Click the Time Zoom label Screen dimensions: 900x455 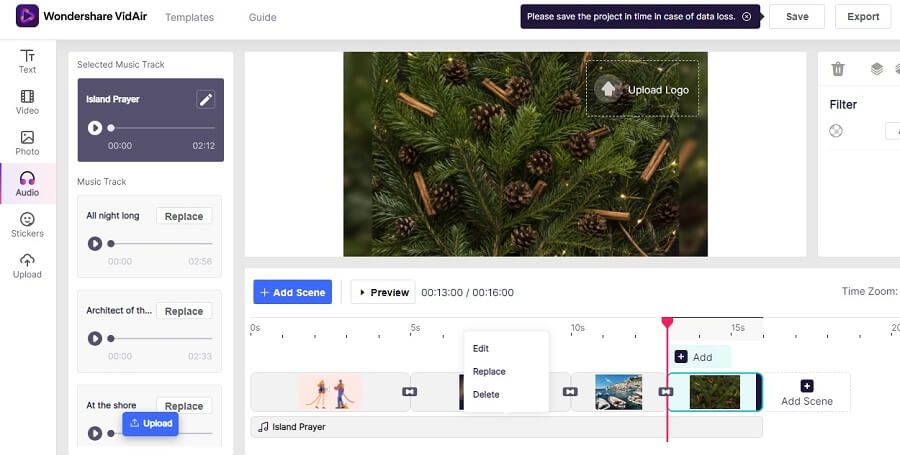click(x=869, y=291)
